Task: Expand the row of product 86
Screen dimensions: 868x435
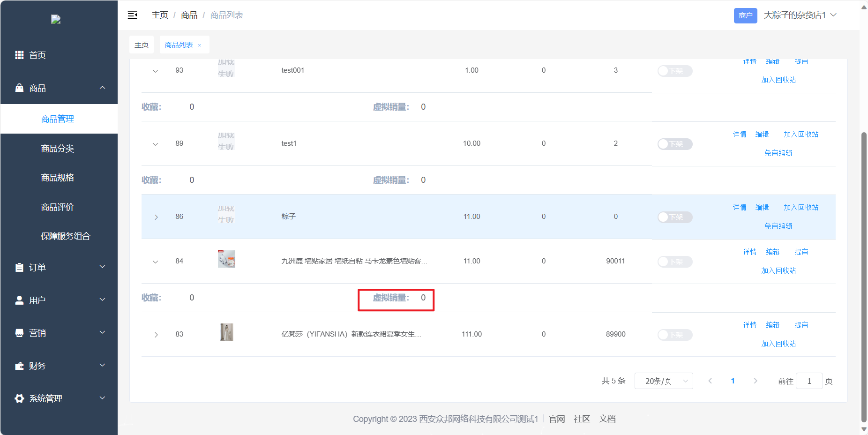Action: click(x=156, y=217)
